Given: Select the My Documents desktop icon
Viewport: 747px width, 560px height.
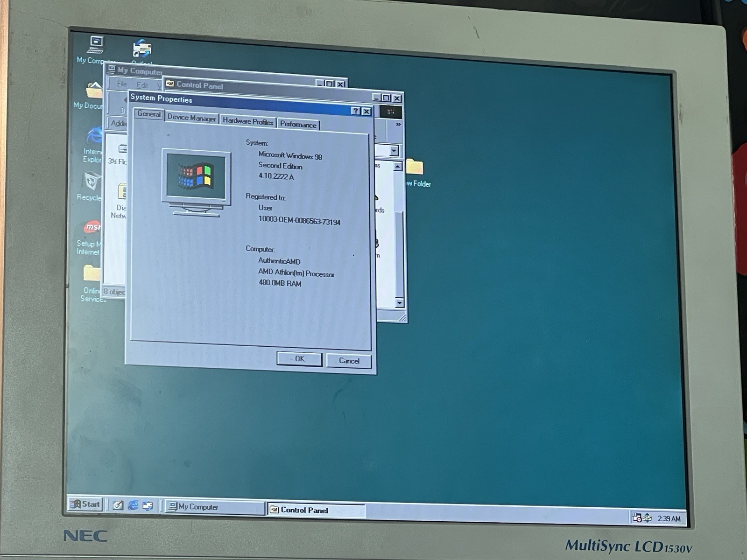Looking at the screenshot, I should [94, 90].
